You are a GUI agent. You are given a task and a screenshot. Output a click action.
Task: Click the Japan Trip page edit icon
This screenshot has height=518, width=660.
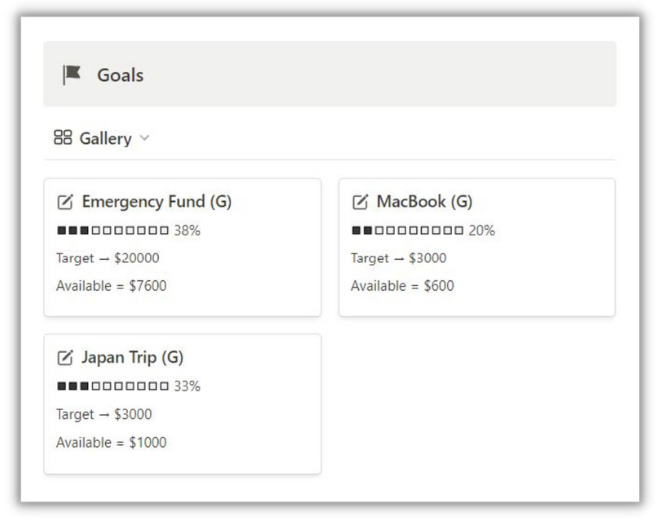[65, 358]
